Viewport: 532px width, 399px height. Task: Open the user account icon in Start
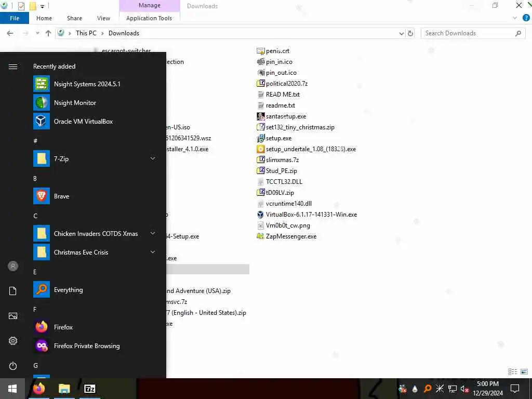point(13,266)
